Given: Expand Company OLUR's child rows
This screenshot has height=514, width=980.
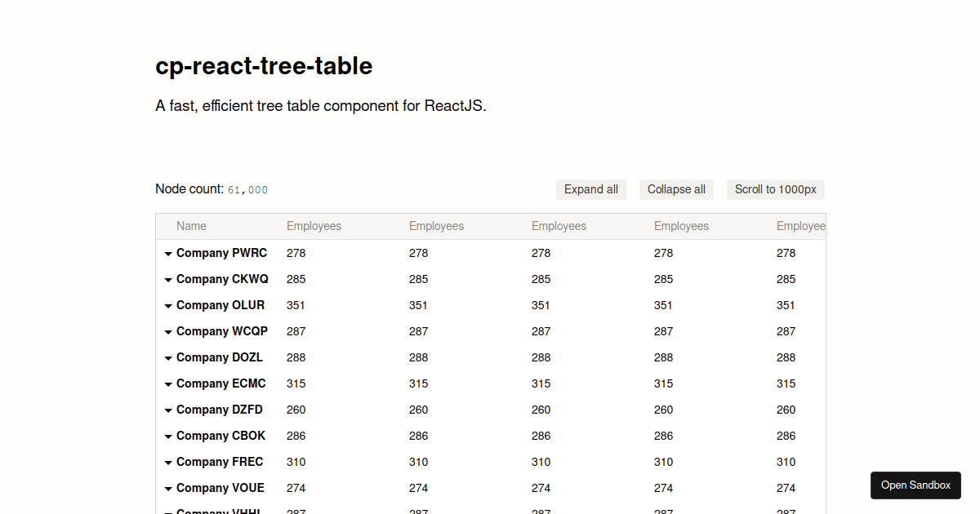Looking at the screenshot, I should coord(169,305).
